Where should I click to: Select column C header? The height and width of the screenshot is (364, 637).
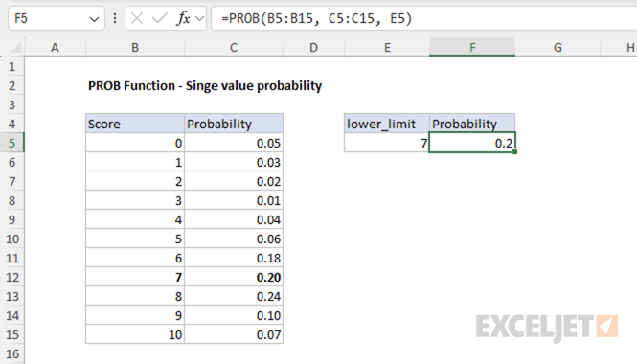(x=234, y=48)
